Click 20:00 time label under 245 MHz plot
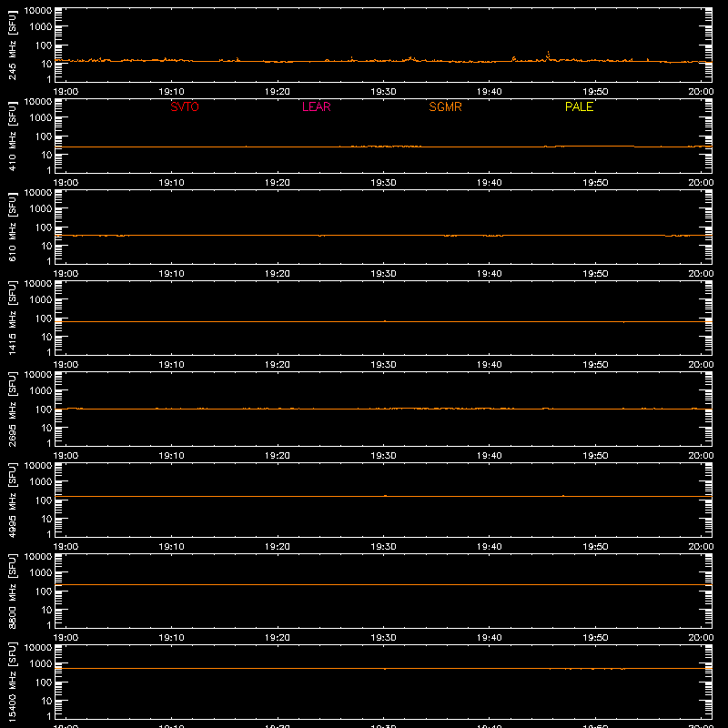This screenshot has width=728, height=728. [x=701, y=92]
